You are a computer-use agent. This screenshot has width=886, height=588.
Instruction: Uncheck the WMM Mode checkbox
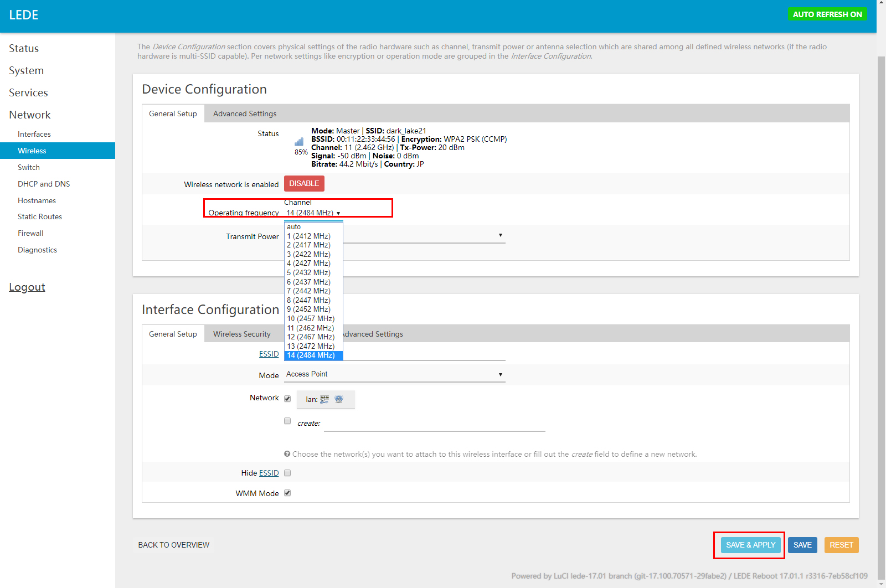pyautogui.click(x=287, y=493)
